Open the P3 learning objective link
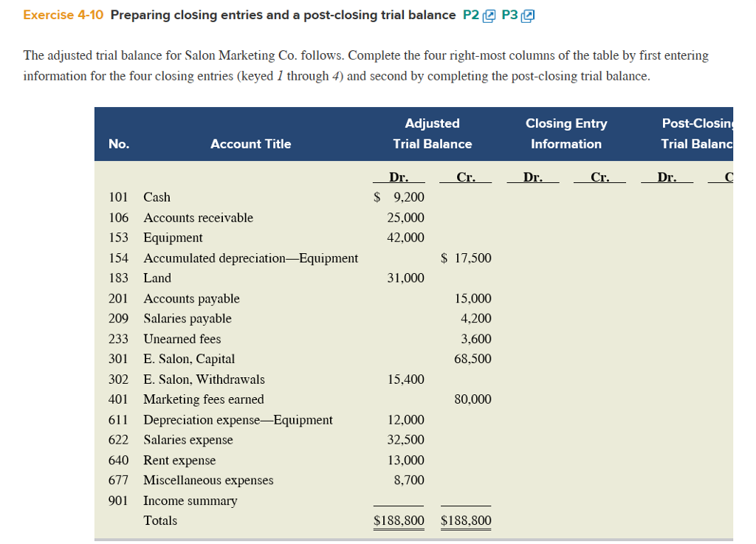 (x=509, y=16)
